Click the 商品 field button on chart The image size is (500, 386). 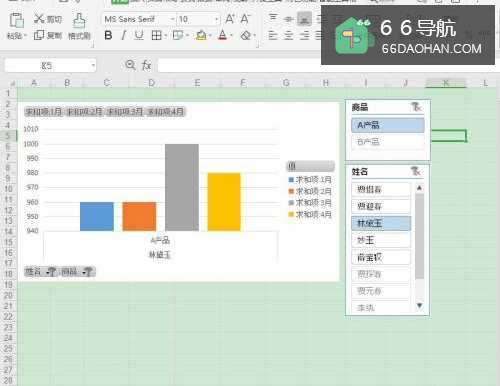pyautogui.click(x=77, y=272)
